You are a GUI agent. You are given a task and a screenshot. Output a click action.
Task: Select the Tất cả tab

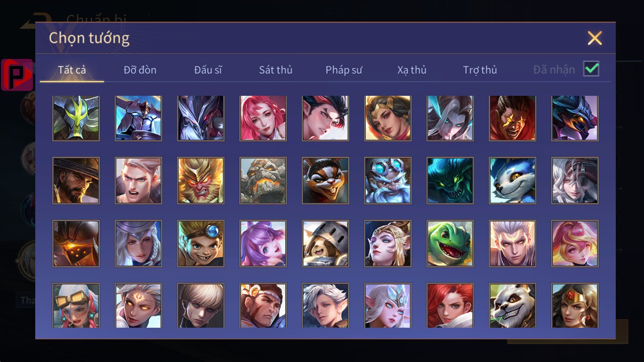(72, 70)
